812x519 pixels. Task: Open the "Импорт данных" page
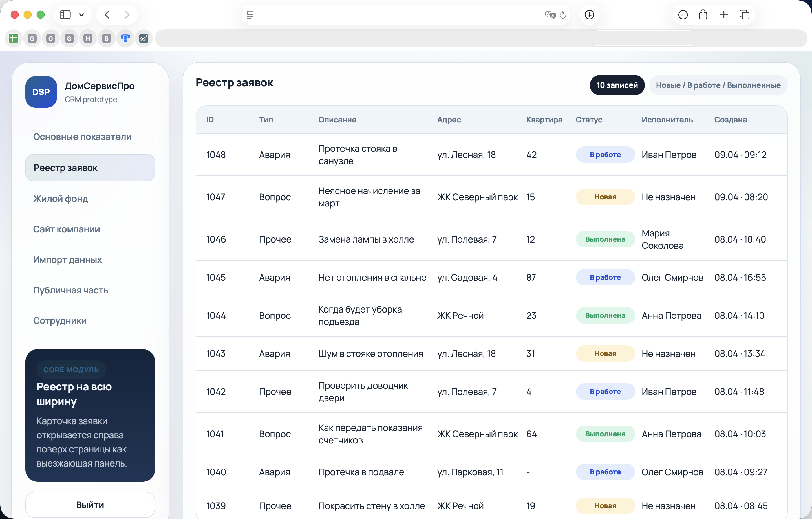(67, 260)
